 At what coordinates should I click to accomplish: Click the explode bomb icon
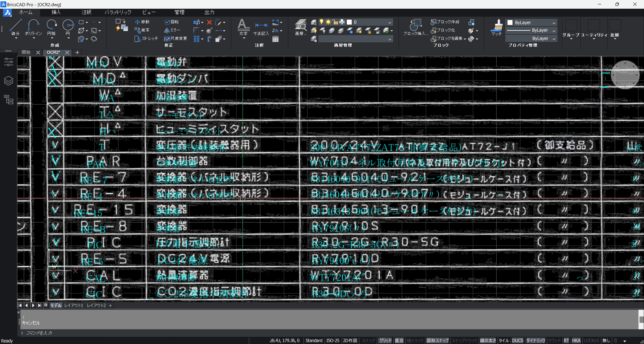click(x=209, y=31)
